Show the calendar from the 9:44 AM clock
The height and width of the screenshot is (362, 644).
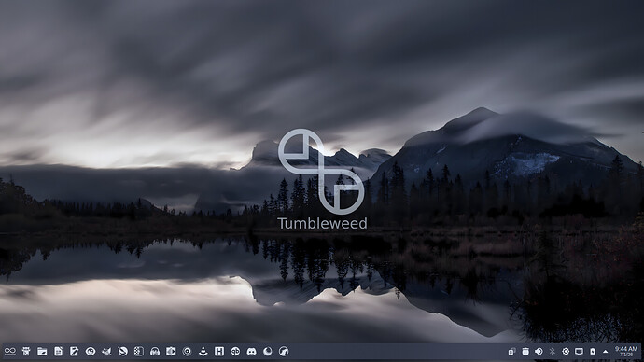(626, 352)
